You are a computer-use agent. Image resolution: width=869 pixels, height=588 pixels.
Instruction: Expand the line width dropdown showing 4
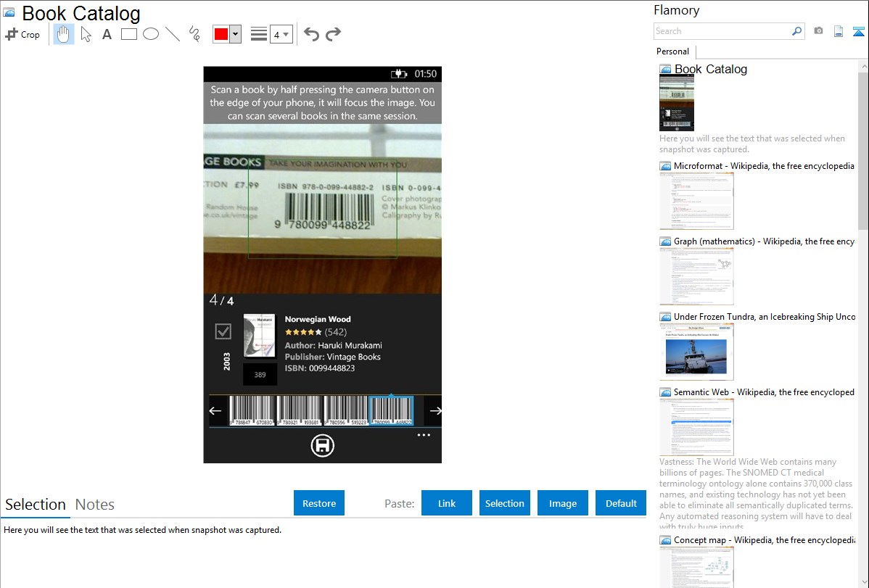click(281, 34)
